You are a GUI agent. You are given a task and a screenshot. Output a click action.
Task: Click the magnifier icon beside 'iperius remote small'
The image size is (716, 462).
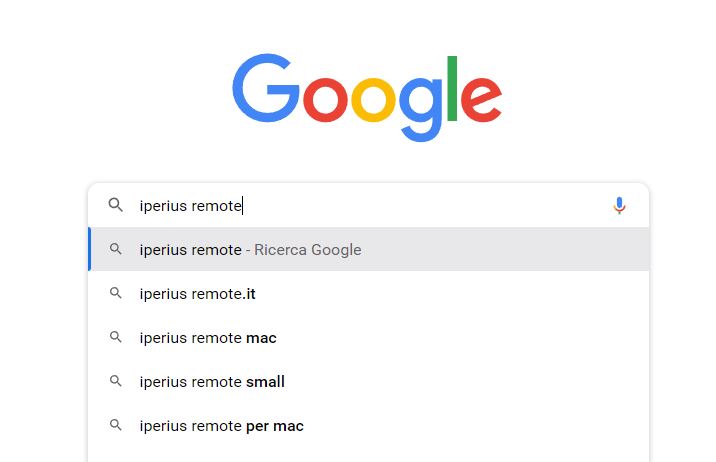[116, 381]
